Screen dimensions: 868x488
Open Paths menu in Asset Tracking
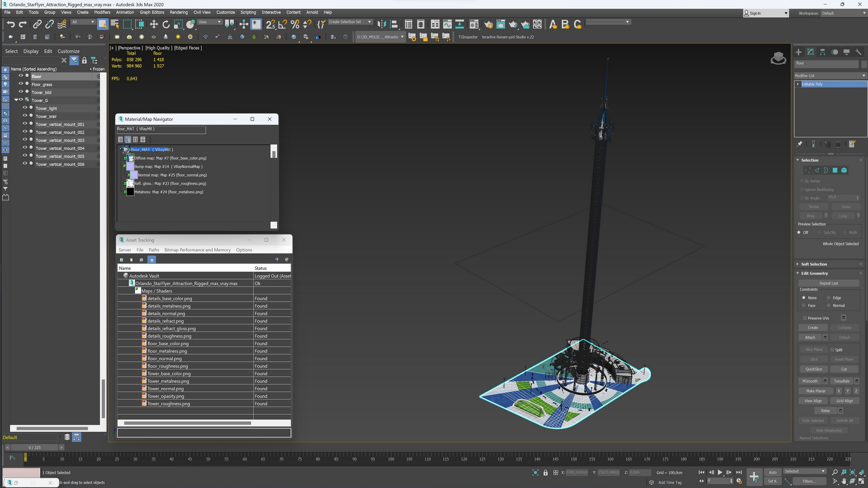(x=154, y=250)
